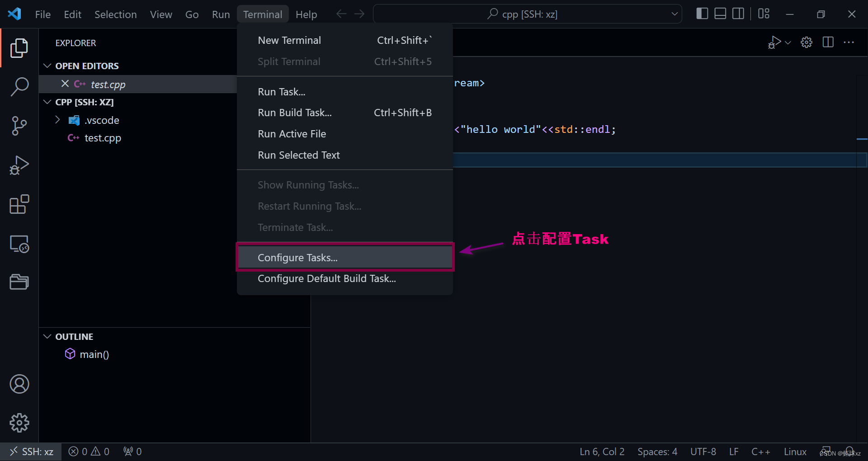Open errors and warnings status item
Viewport: 868px width, 461px height.
tap(89, 452)
